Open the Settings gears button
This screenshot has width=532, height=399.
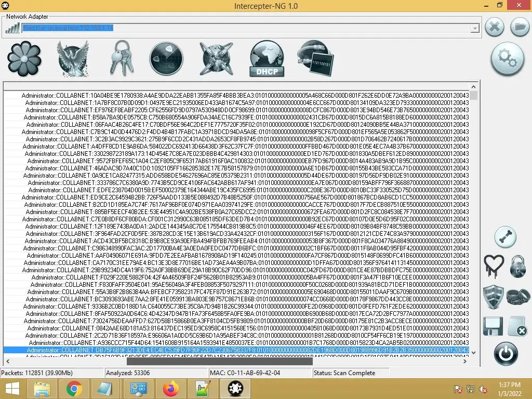[x=508, y=58]
